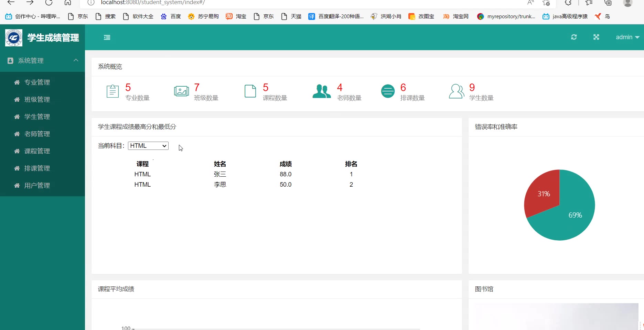Click the people icon for 老师数量
Viewport: 644px width, 330px height.
[322, 91]
